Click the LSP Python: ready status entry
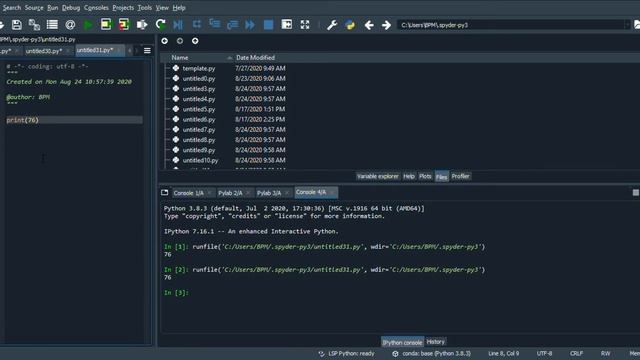The width and height of the screenshot is (640, 360). (347, 353)
